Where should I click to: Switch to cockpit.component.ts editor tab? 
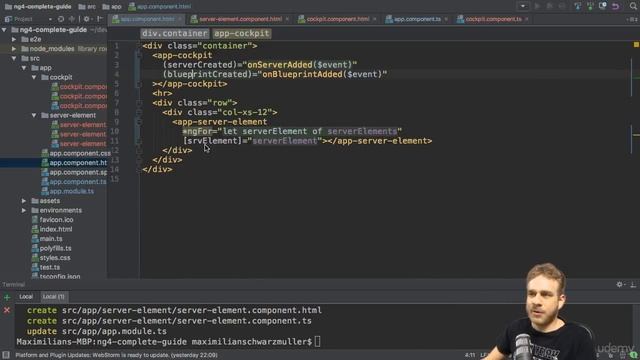click(493, 19)
